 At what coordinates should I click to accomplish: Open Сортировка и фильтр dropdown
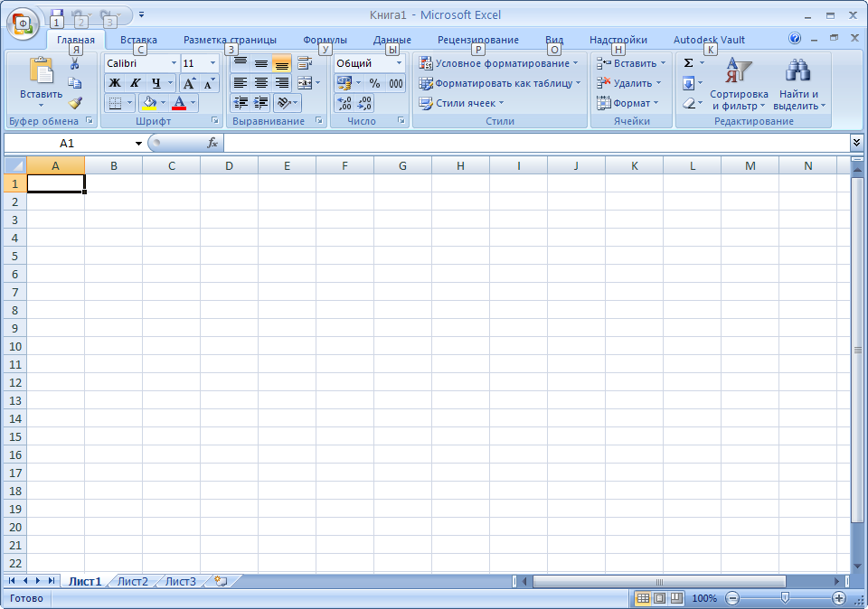point(739,83)
